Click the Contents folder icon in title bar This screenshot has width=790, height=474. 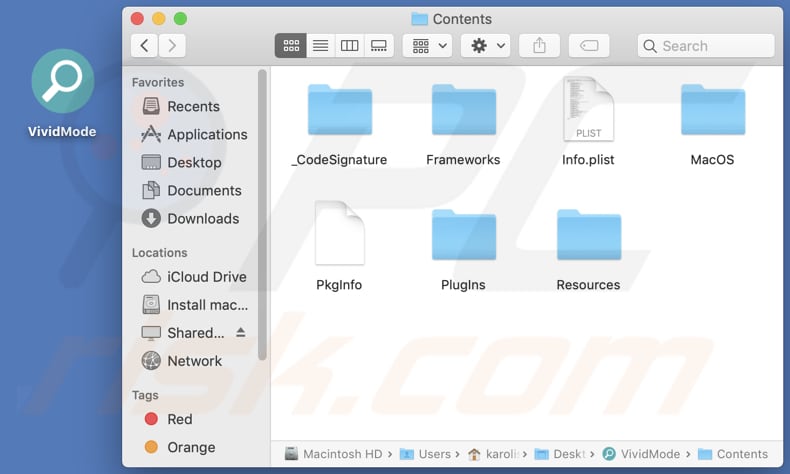click(x=419, y=19)
